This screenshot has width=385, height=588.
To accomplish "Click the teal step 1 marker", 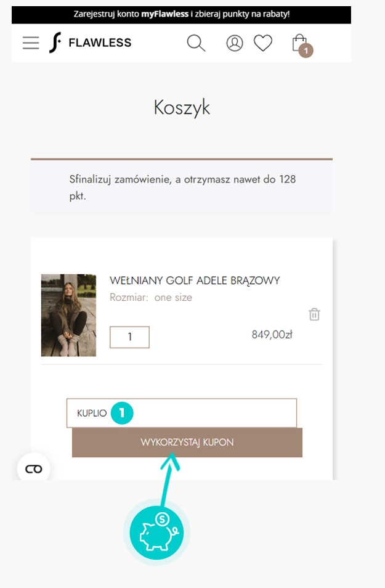I will point(122,413).
